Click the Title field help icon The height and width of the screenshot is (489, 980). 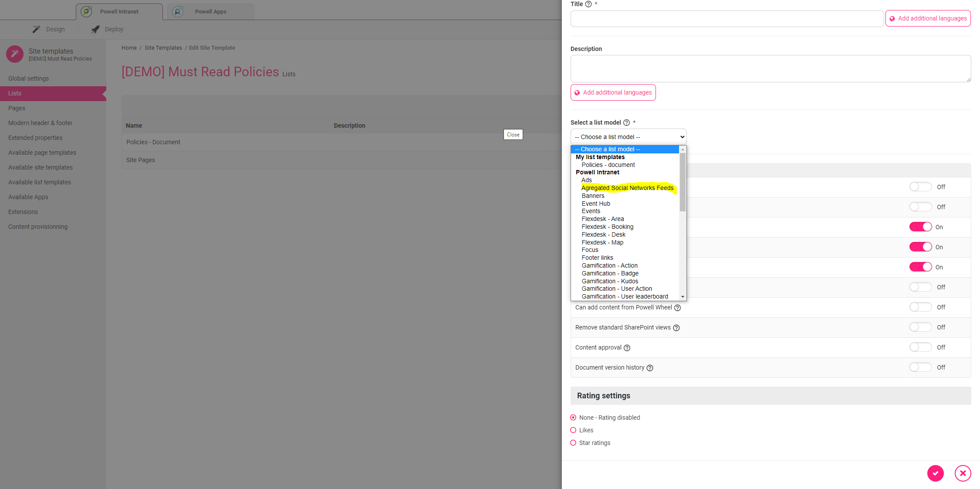click(x=588, y=4)
